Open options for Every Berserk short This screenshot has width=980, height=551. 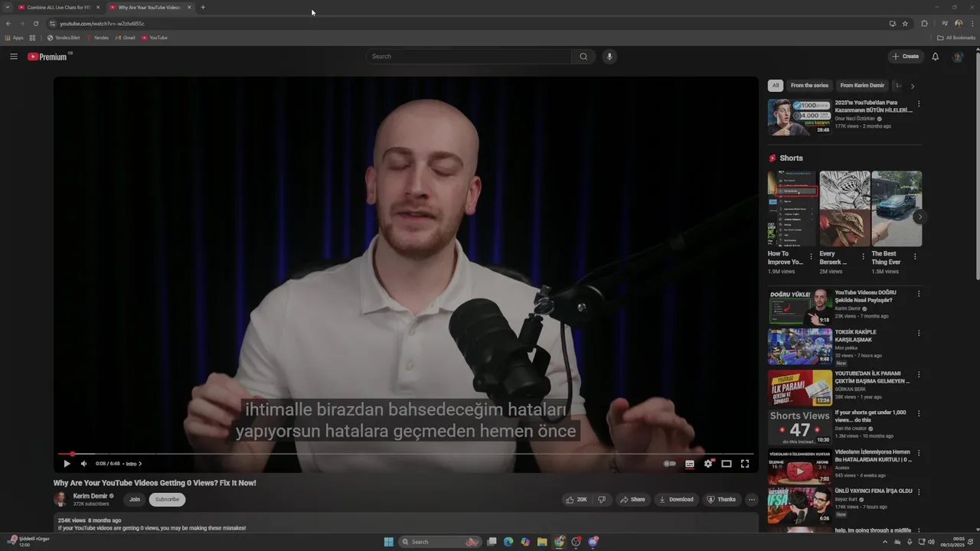(x=863, y=257)
